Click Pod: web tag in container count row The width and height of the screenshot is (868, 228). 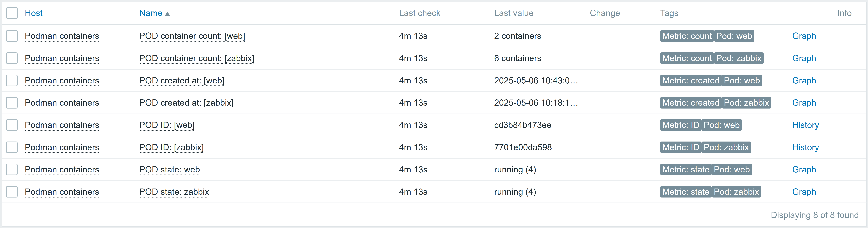click(734, 36)
